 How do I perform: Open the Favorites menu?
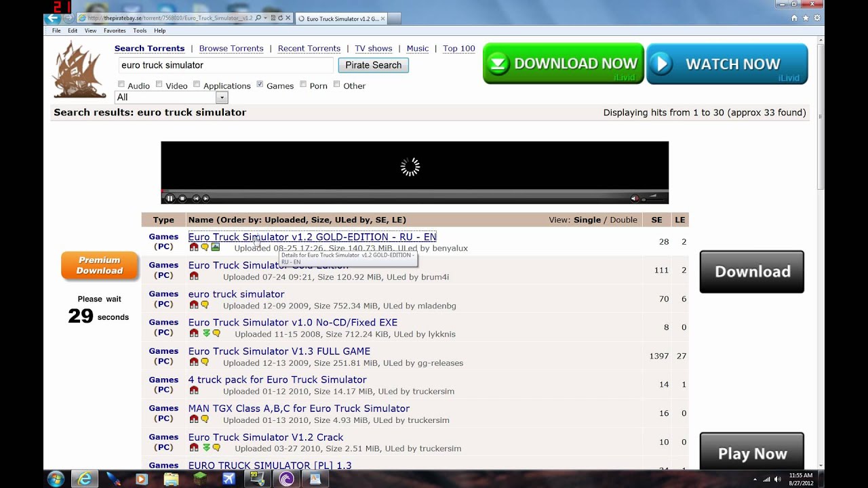(x=115, y=30)
